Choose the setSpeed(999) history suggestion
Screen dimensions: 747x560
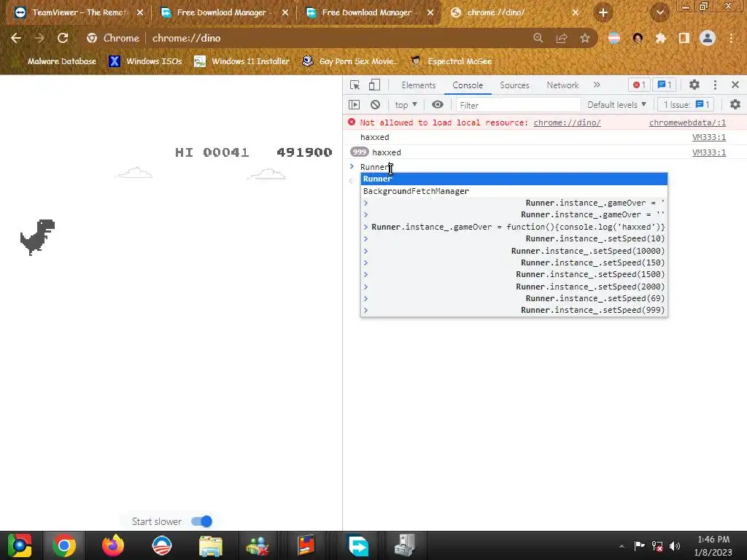pyautogui.click(x=514, y=311)
